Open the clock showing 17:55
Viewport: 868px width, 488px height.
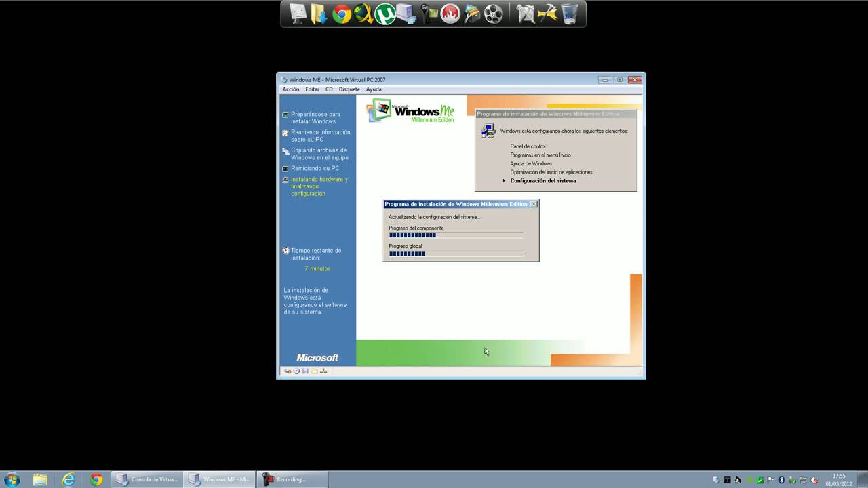(839, 480)
